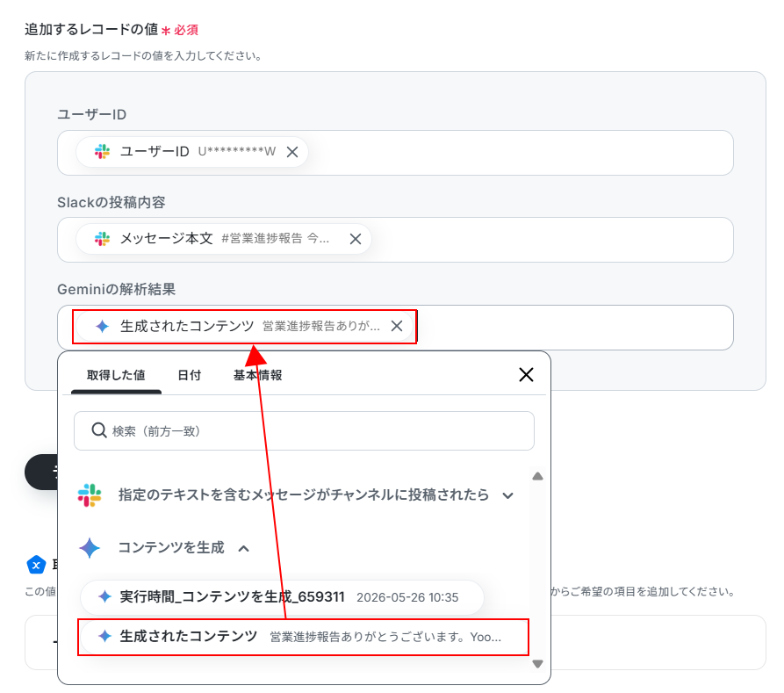Expand the Slack trigger section with its chevron
The image size is (784, 693).
(508, 496)
